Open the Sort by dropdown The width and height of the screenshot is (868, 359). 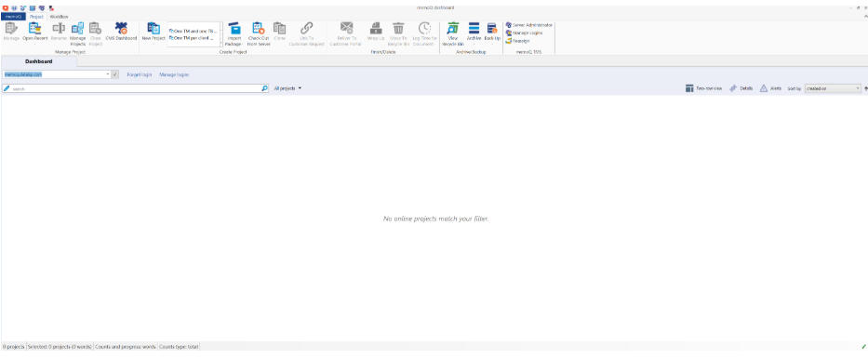833,88
